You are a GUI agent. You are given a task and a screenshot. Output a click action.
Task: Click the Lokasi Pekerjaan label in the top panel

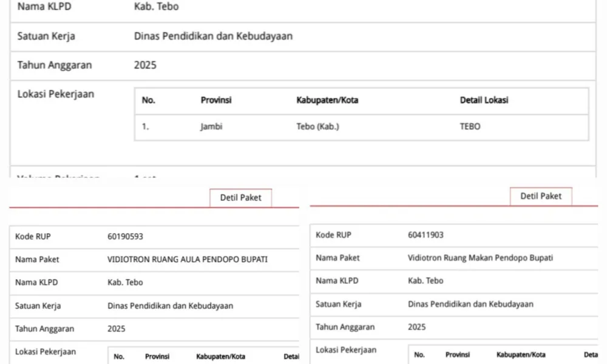55,95
